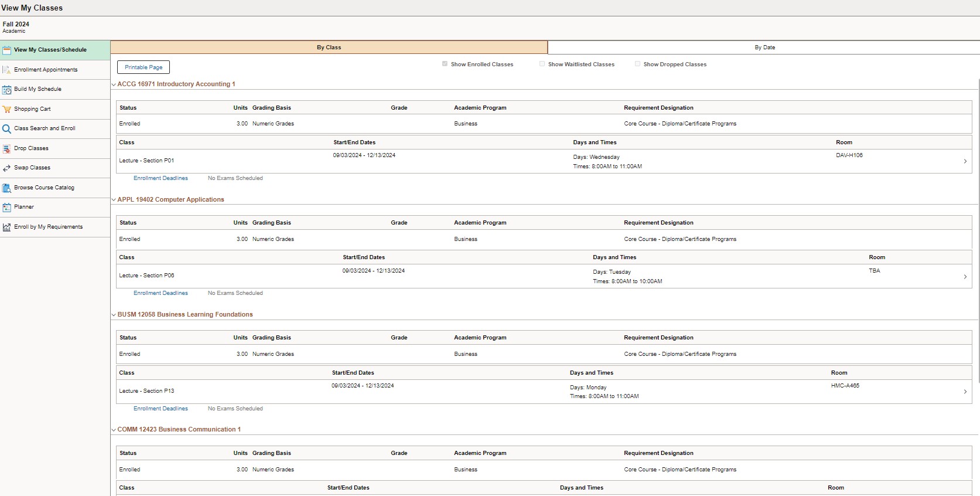Click the Browse Course Catalog icon
Screen dimensions: 980x496
[x=7, y=188]
